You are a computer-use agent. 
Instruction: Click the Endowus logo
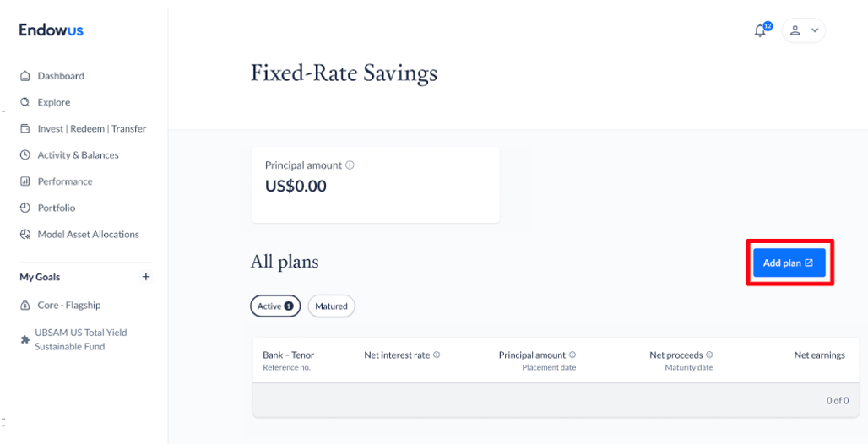52,30
